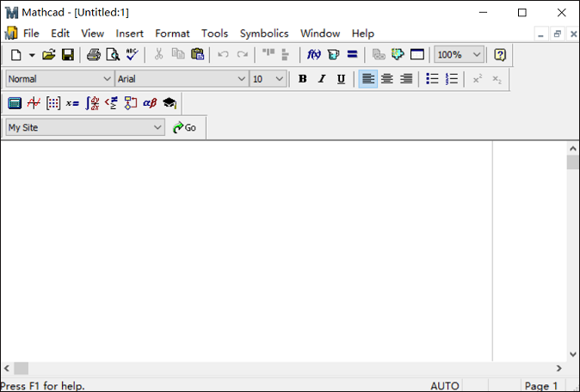
Task: Open Print Preview
Action: (x=113, y=55)
